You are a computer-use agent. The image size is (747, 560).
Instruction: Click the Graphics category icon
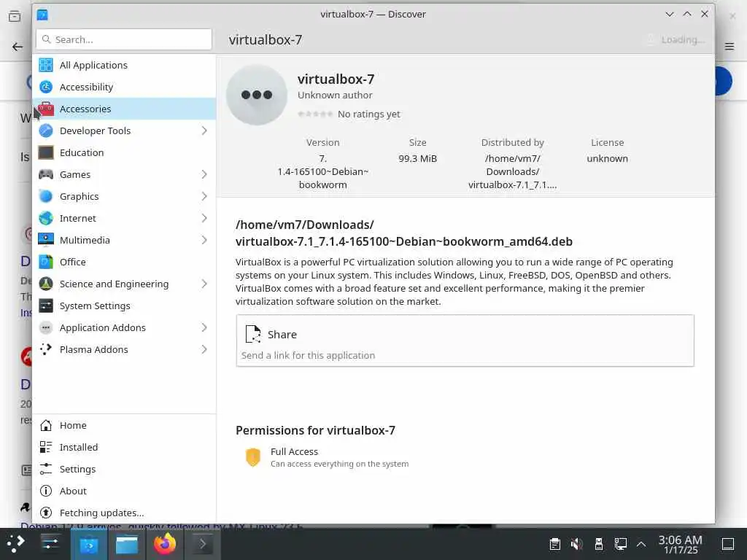pyautogui.click(x=46, y=196)
